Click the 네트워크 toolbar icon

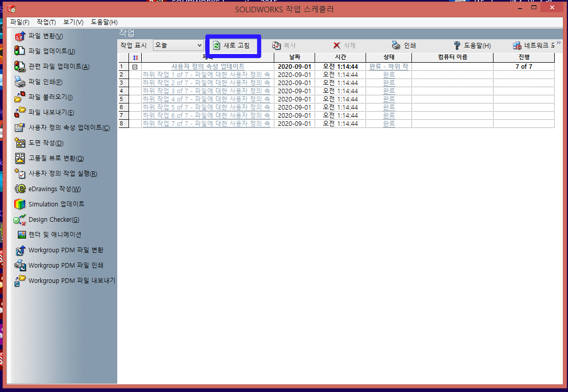pyautogui.click(x=517, y=45)
